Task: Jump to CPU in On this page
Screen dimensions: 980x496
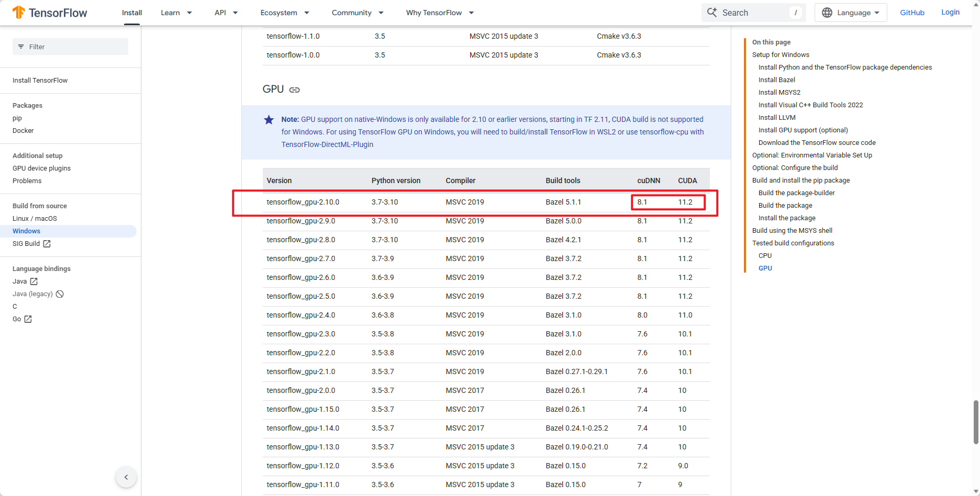Action: pyautogui.click(x=765, y=256)
